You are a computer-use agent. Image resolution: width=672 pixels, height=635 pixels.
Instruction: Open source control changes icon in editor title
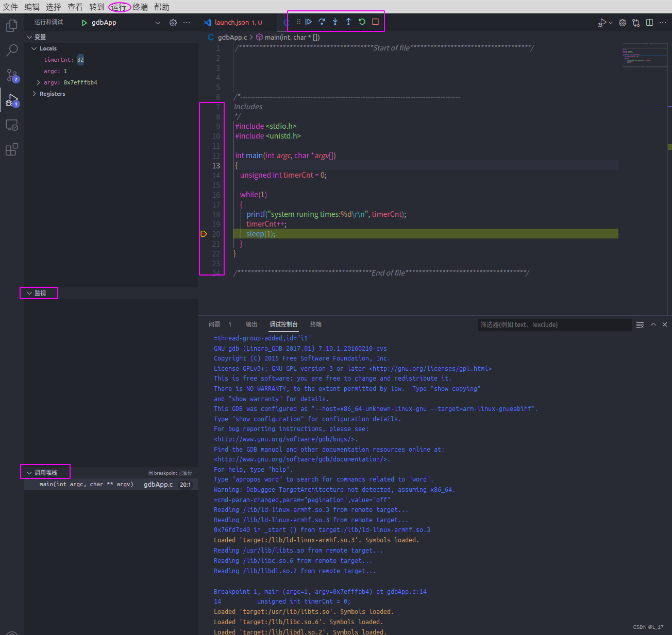point(636,23)
